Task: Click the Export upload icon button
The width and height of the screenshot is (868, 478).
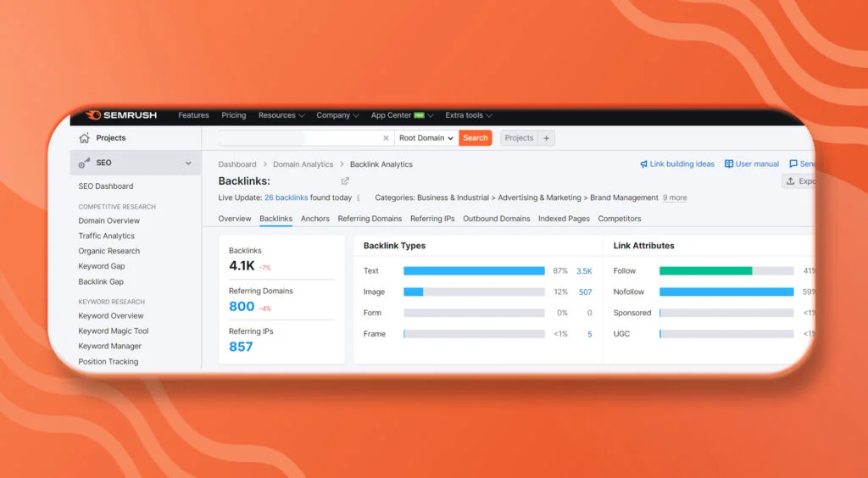Action: click(x=798, y=181)
